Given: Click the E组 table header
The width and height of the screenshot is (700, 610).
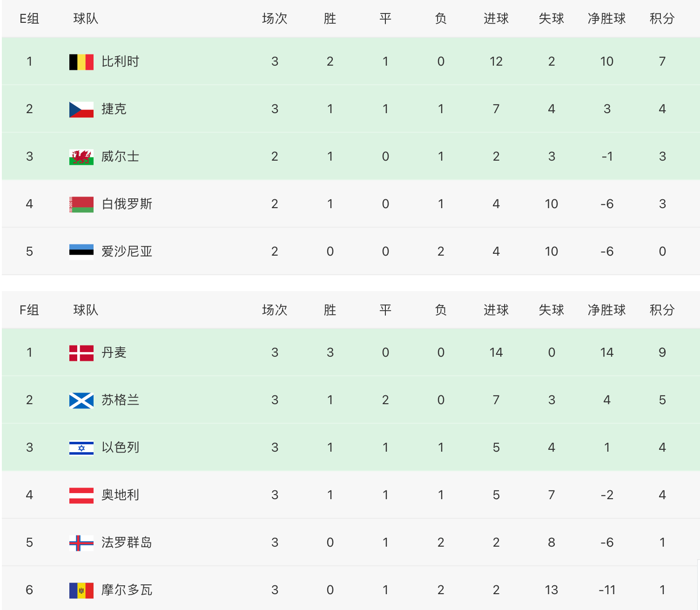Looking at the screenshot, I should (29, 19).
